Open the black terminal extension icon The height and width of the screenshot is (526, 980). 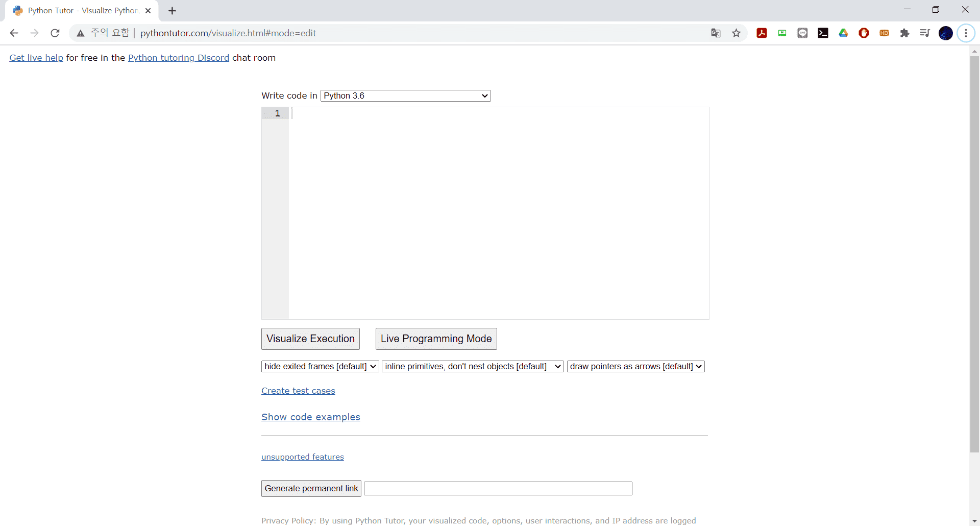pyautogui.click(x=823, y=33)
